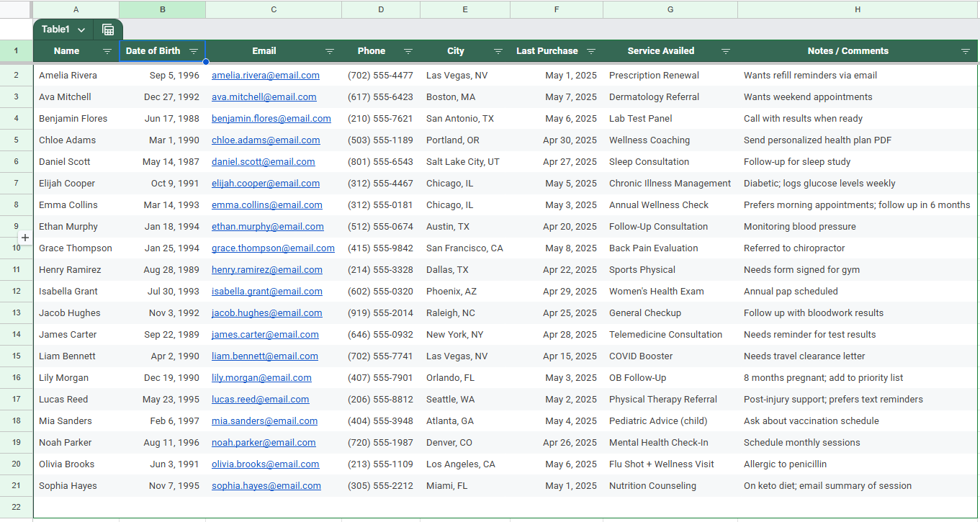Click the grace.thompson@email.com link

click(273, 248)
